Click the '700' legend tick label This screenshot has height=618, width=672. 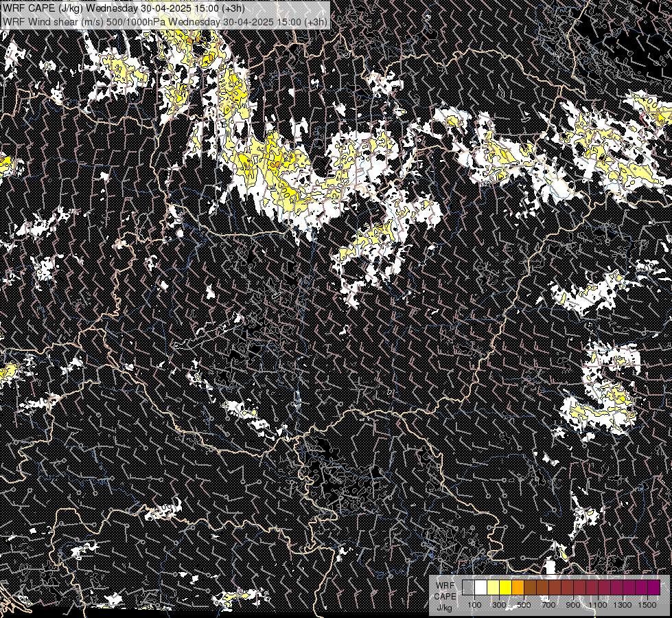[x=548, y=605]
